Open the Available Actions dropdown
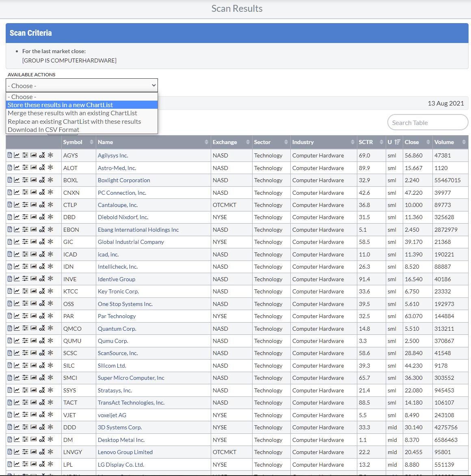This screenshot has height=476, width=471. point(82,86)
